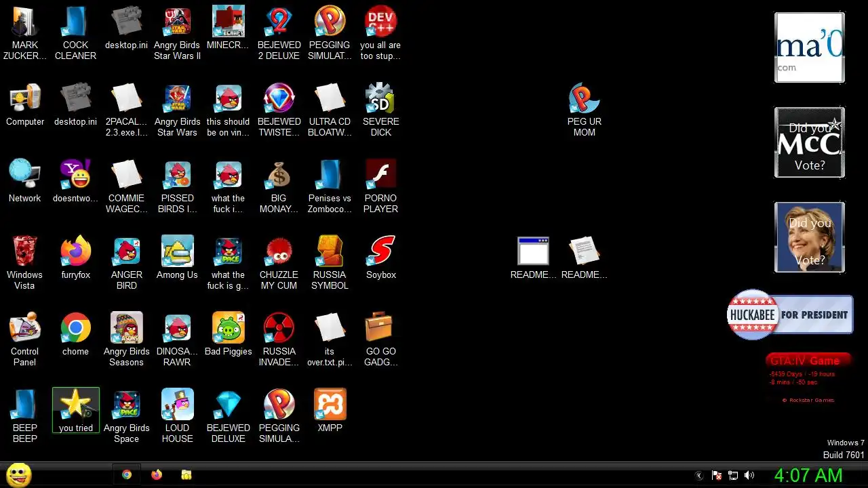Open the COMMIE WAGEC... file
Viewport: 868px width, 488px height.
(x=126, y=186)
